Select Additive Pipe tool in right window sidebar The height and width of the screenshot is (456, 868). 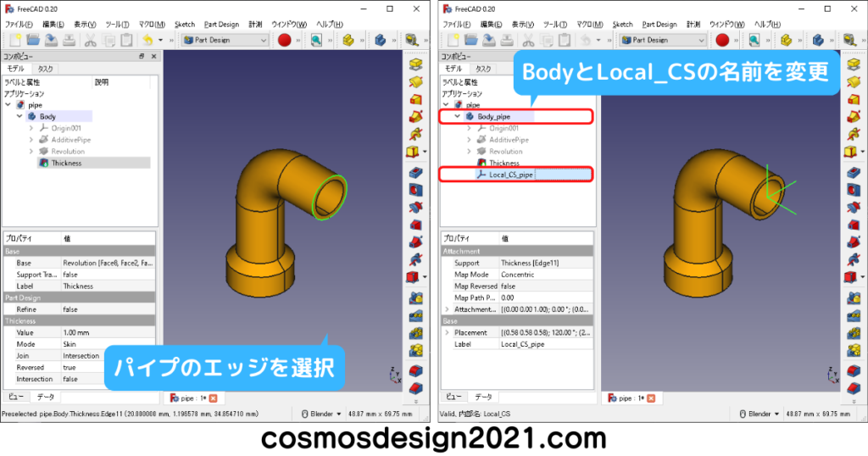(854, 117)
